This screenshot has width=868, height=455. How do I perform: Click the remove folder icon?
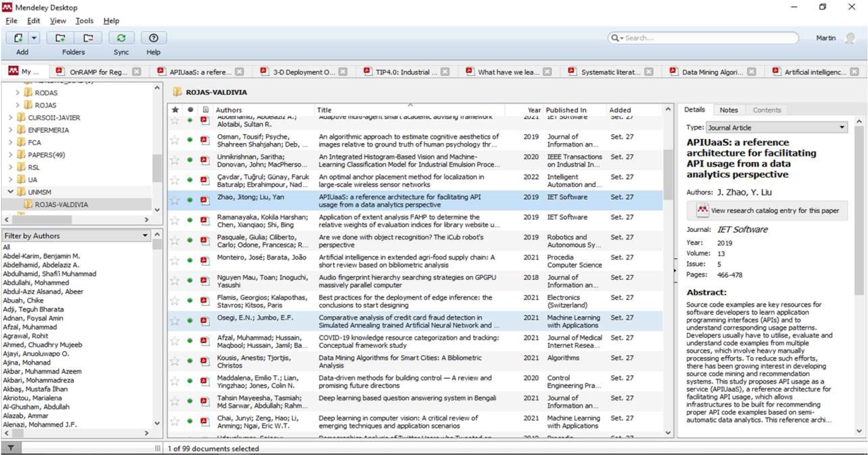pyautogui.click(x=88, y=38)
